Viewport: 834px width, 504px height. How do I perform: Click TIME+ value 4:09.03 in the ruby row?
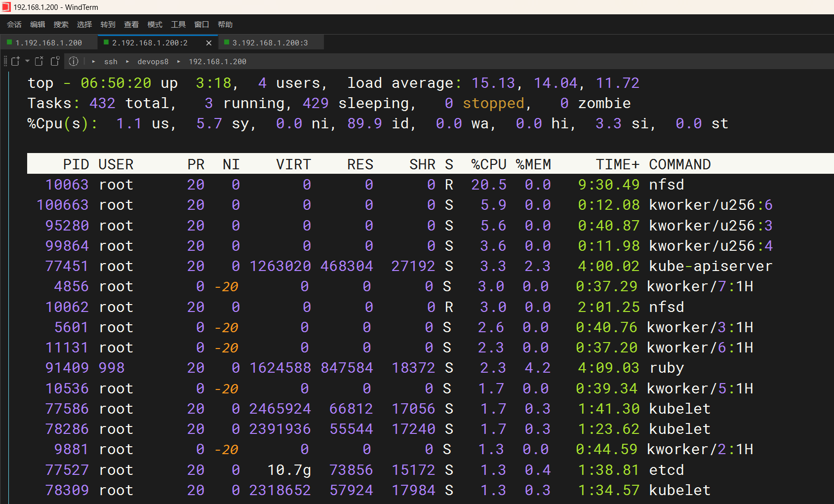pos(609,368)
